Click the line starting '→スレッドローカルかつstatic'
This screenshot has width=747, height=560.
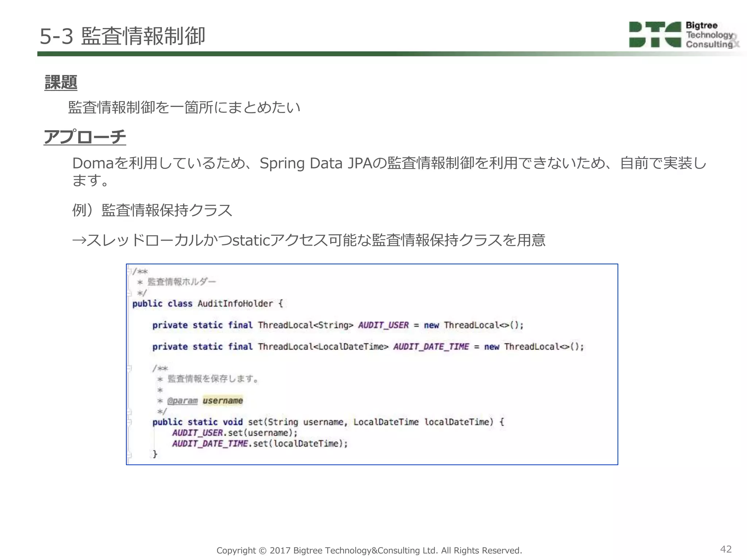pyautogui.click(x=309, y=240)
